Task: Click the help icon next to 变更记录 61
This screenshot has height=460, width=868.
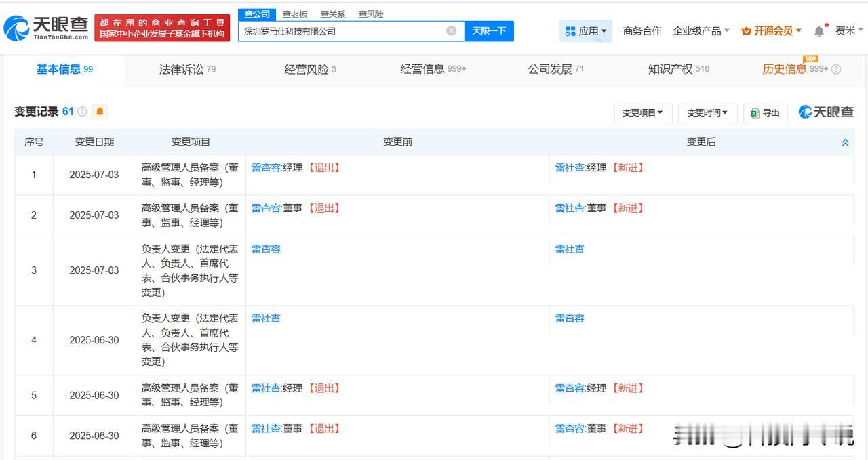Action: click(82, 111)
